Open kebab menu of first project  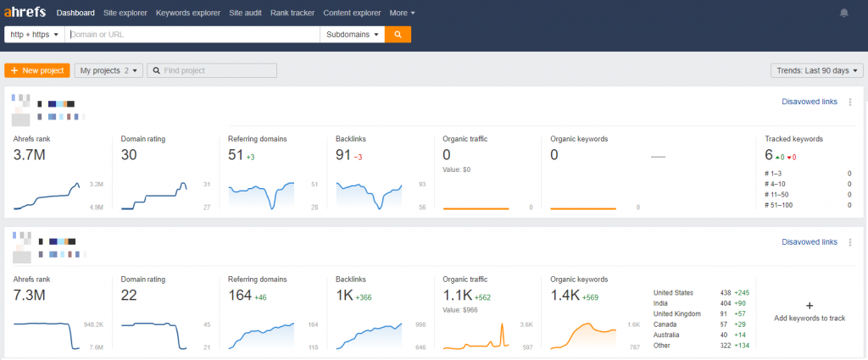pyautogui.click(x=850, y=102)
